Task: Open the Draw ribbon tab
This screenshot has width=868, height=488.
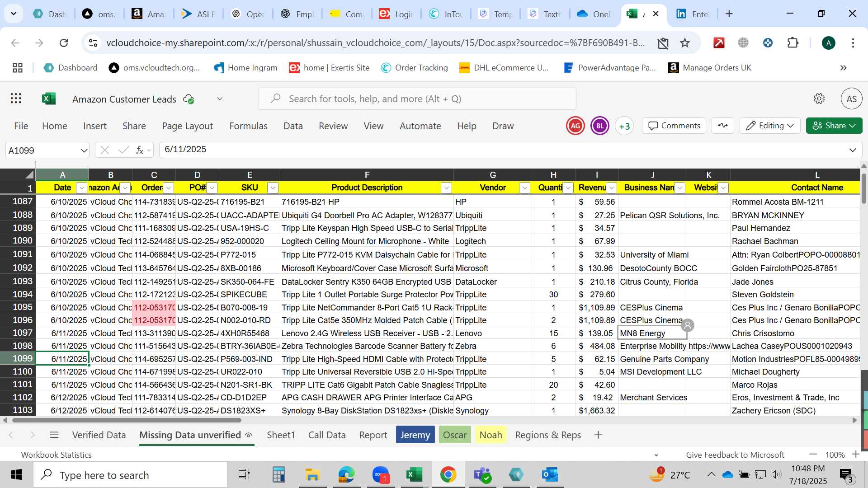Action: click(x=503, y=126)
